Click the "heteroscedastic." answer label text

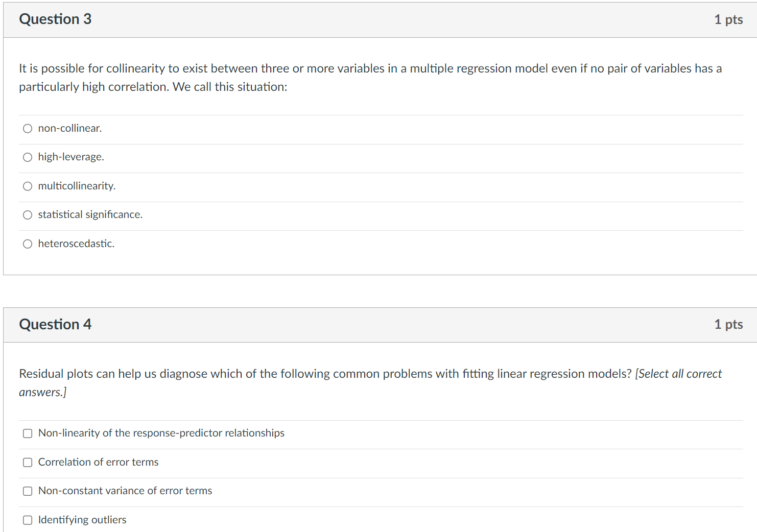tap(76, 244)
